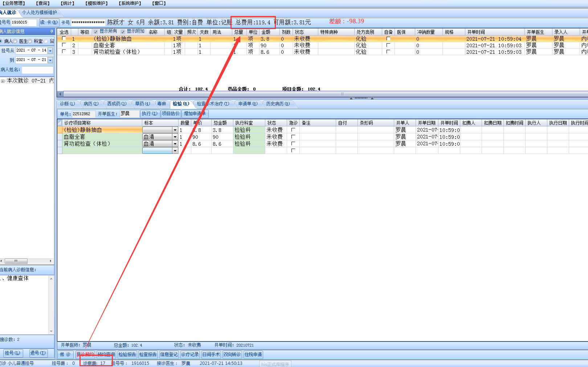Click the left arrow of the prescription grid scrollbar
The image size is (588, 367).
click(x=60, y=94)
